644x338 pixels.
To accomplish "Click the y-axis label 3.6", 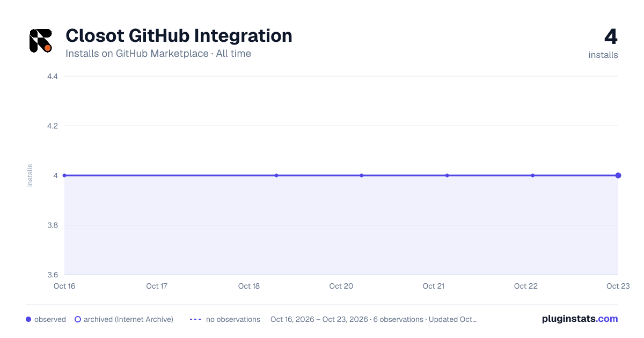I will (x=53, y=275).
